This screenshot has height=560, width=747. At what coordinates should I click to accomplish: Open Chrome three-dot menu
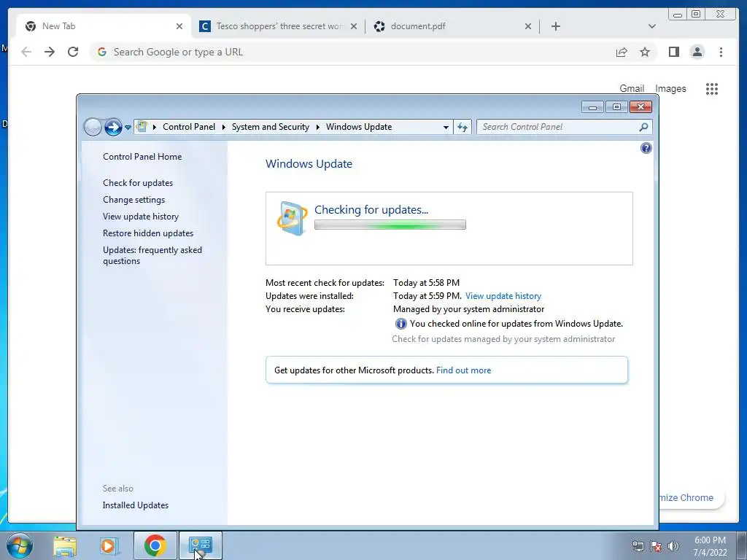coord(721,52)
